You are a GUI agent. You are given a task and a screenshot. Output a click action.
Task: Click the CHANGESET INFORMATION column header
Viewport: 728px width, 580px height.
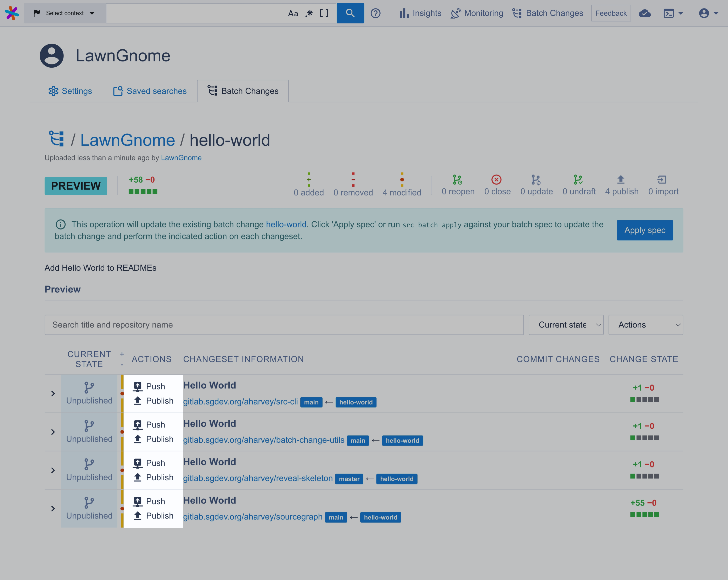click(x=243, y=359)
